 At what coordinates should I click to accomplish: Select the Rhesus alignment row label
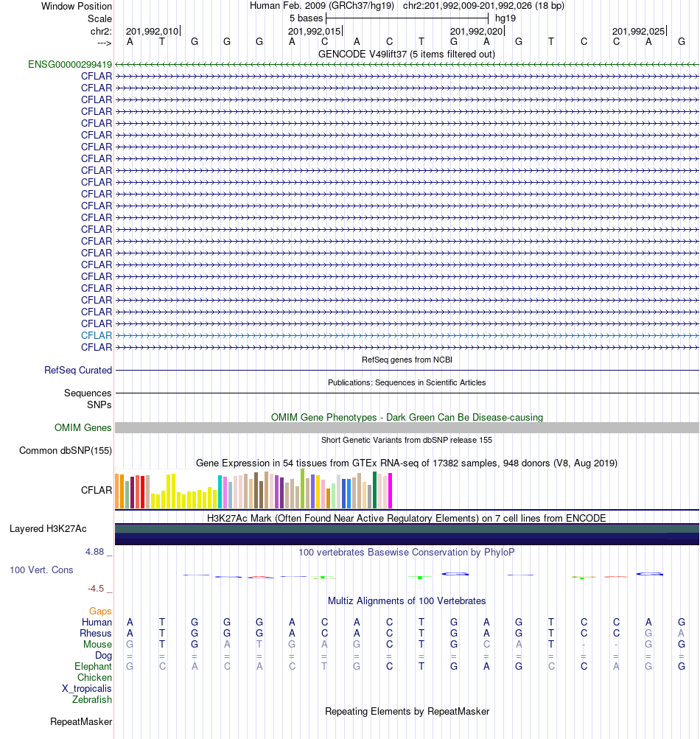[x=96, y=633]
